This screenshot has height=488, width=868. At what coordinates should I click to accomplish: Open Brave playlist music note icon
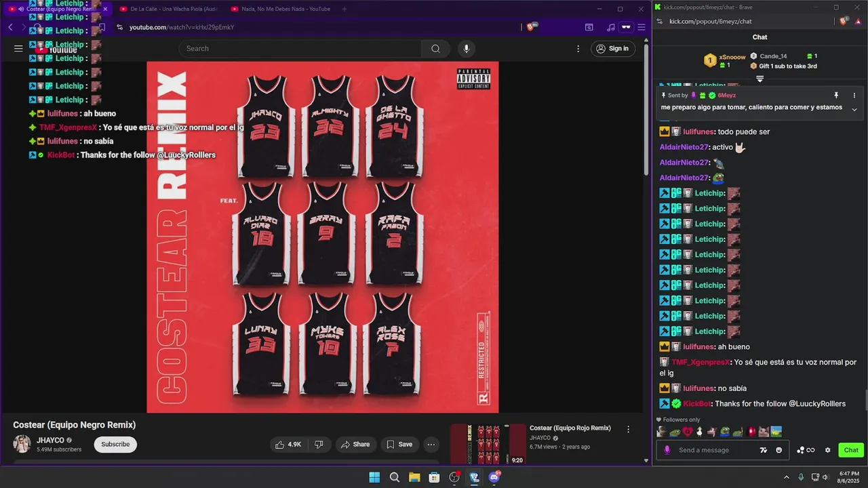611,27
